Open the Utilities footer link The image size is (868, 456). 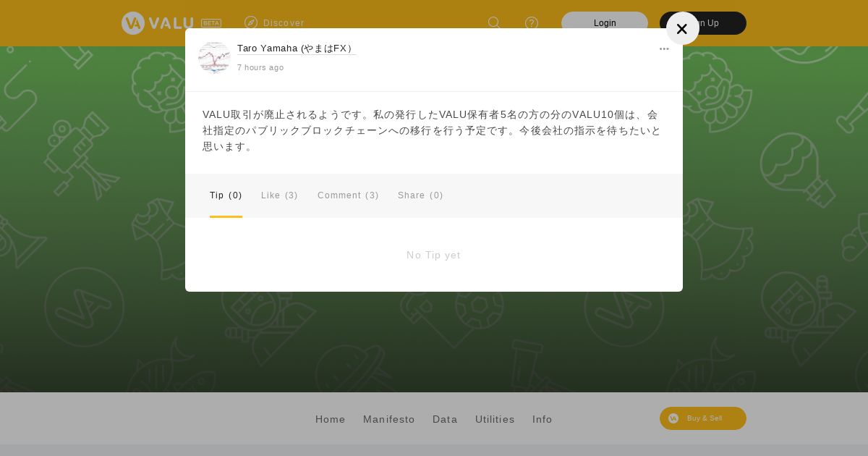[495, 419]
